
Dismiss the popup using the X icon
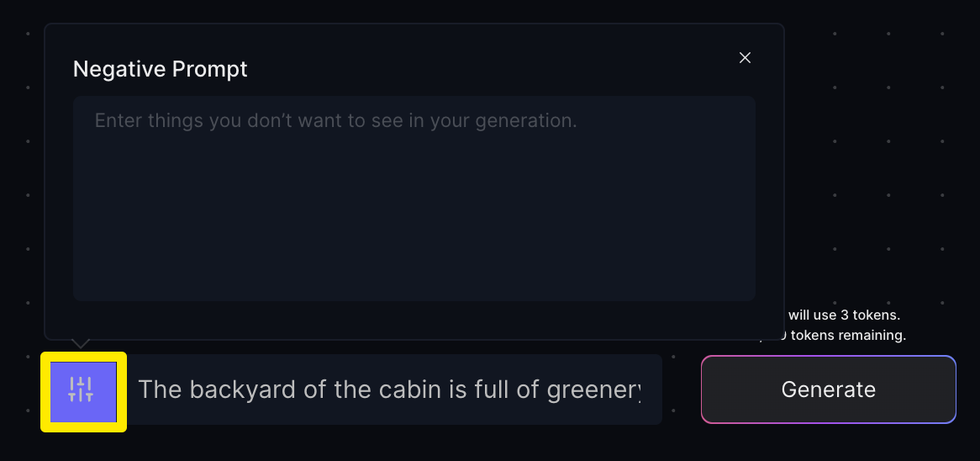pos(745,58)
